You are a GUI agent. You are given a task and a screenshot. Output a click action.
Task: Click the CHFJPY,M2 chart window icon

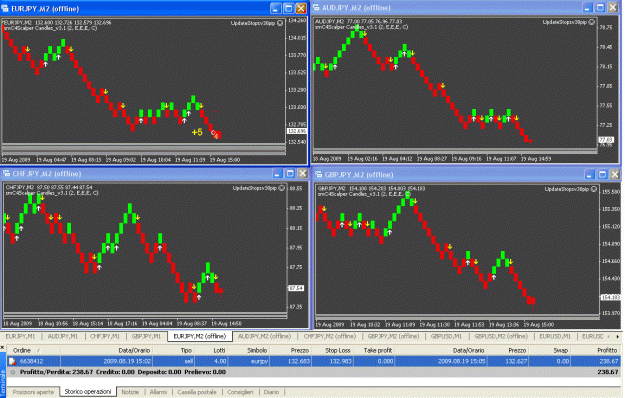tap(6, 174)
